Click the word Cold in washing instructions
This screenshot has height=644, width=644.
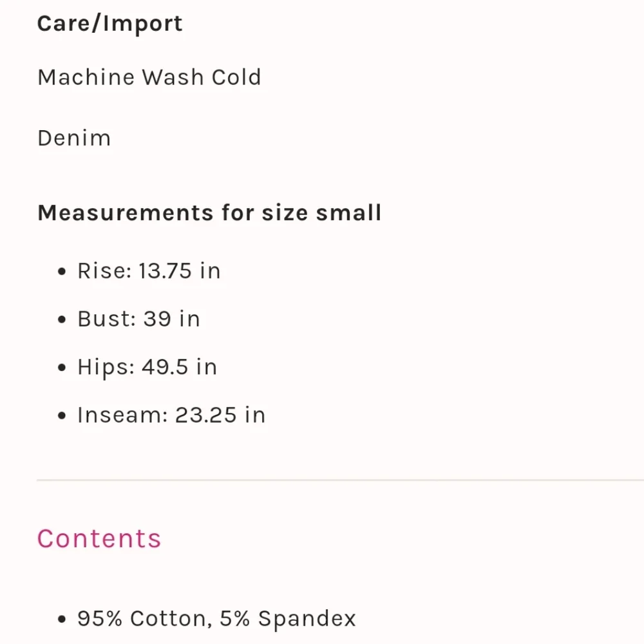click(236, 77)
